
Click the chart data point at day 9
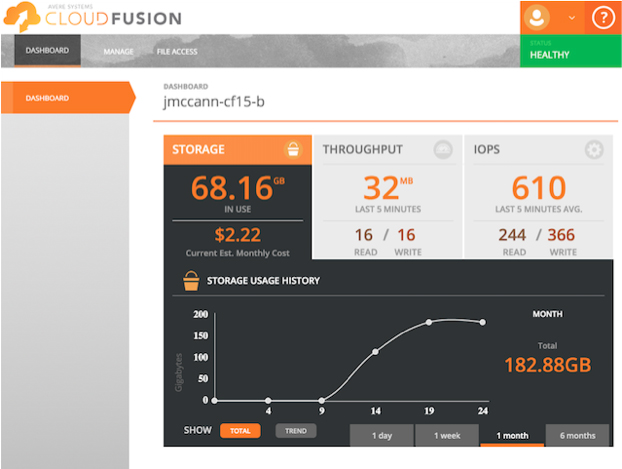322,400
